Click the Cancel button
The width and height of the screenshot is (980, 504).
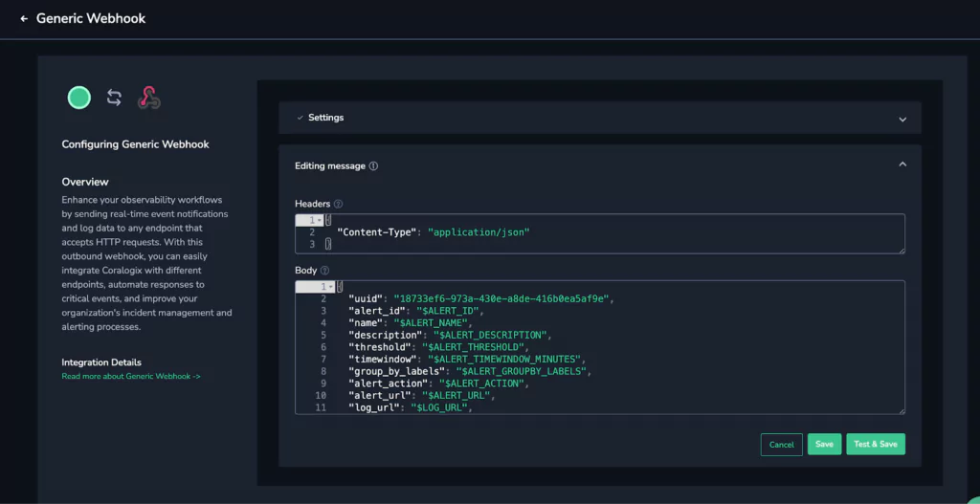point(781,445)
